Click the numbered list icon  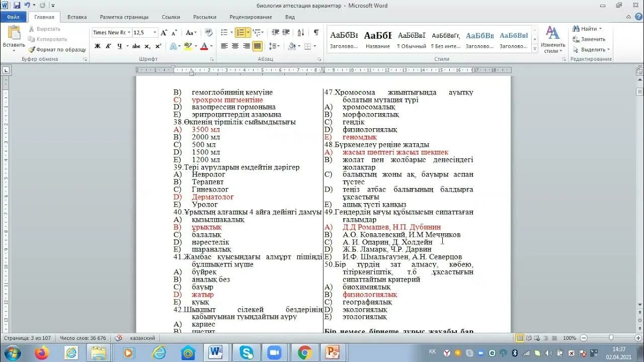pos(240,33)
